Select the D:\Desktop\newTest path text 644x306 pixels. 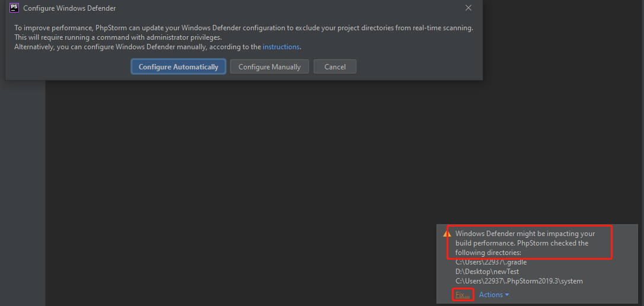coord(487,272)
